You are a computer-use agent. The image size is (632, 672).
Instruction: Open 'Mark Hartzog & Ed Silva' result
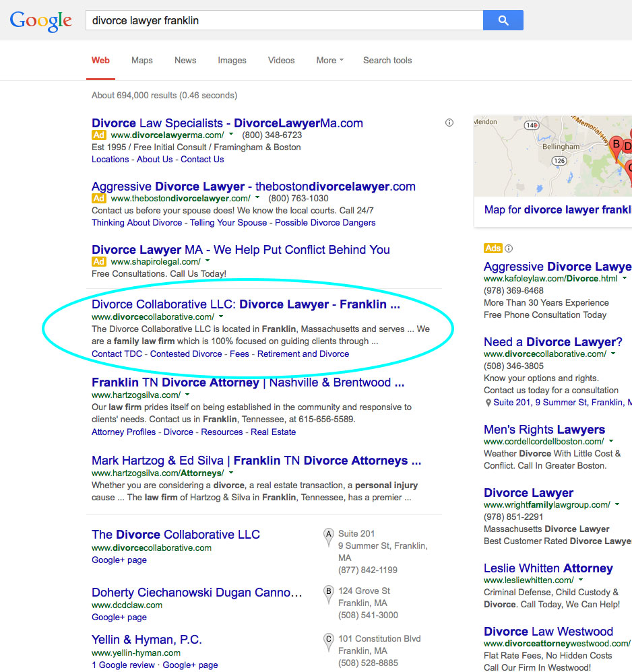(257, 461)
